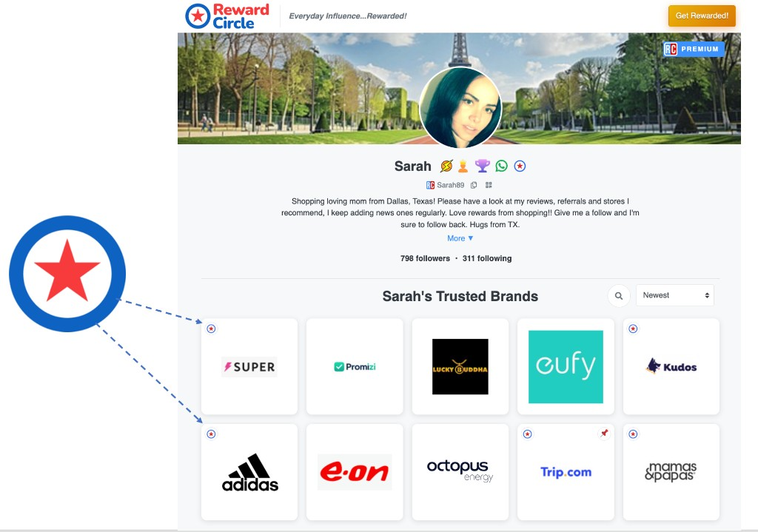
Task: Click the Sarah89 username text
Action: [x=451, y=185]
